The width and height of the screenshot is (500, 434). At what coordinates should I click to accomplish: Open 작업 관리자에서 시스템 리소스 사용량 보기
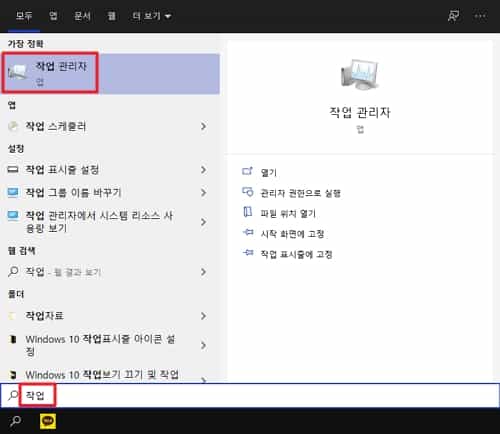point(110,222)
